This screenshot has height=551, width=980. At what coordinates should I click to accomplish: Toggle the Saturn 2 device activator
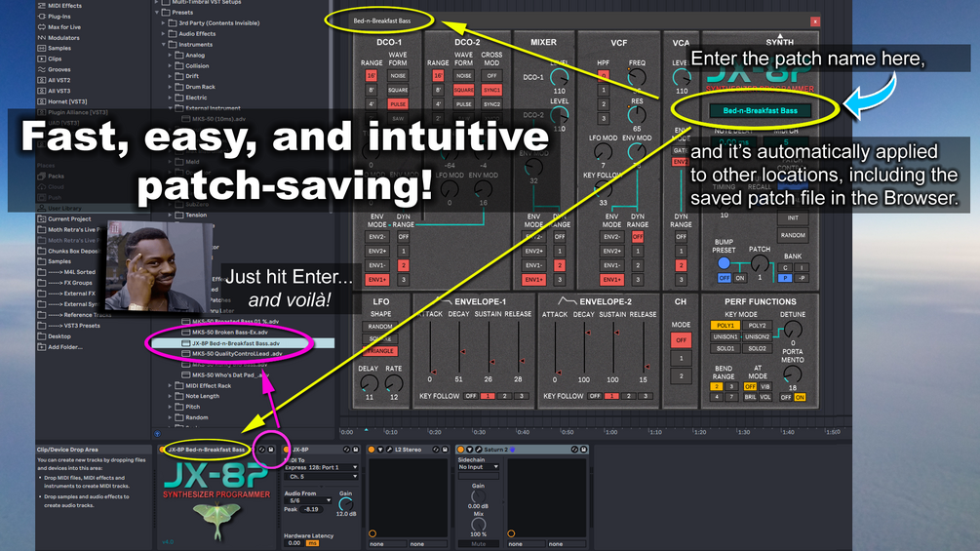pos(460,450)
